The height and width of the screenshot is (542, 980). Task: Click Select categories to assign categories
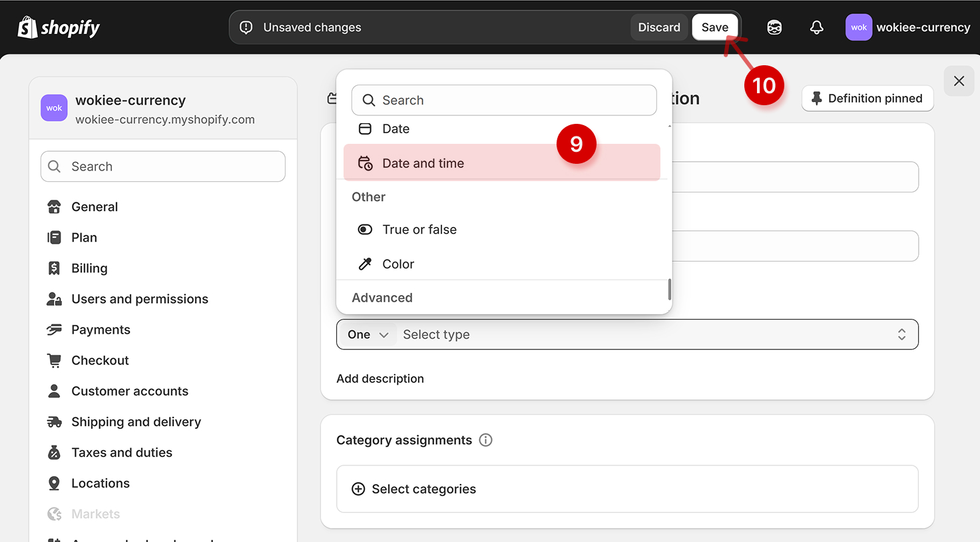click(x=423, y=489)
